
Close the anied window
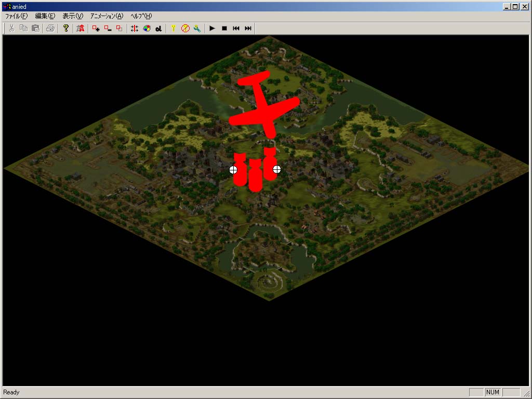pos(525,6)
